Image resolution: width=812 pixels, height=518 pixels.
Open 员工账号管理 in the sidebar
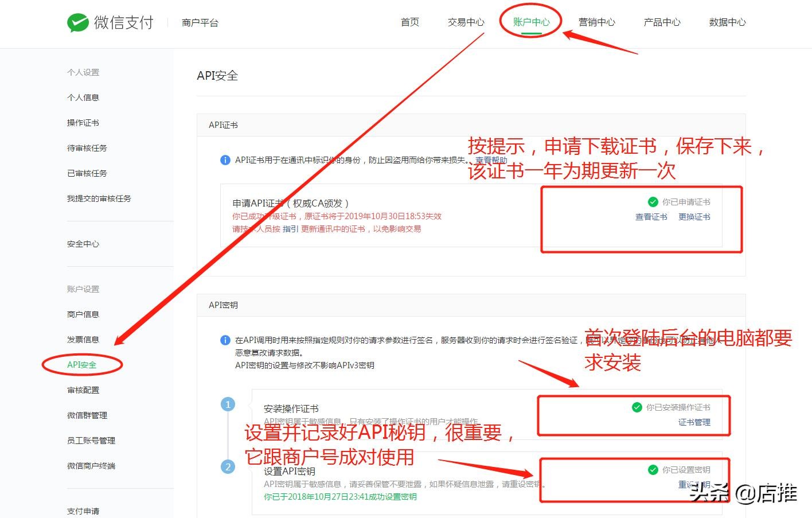pyautogui.click(x=91, y=441)
